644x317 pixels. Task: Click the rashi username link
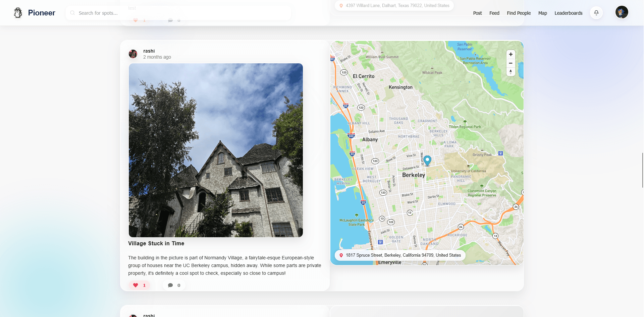149,51
